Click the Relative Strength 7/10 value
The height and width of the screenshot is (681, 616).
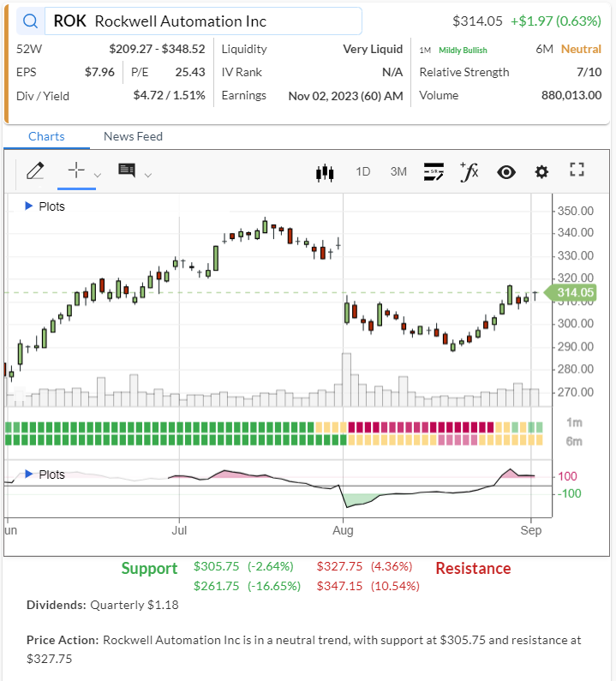tap(589, 72)
